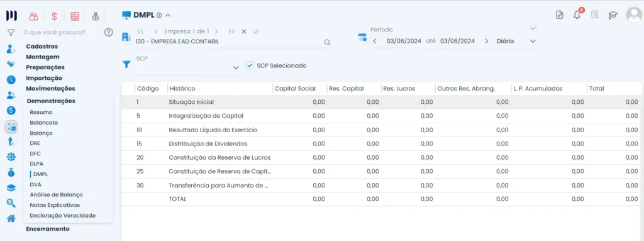Open the red calculator module icon
Screen dimensions: 644x241
pyautogui.click(x=75, y=16)
